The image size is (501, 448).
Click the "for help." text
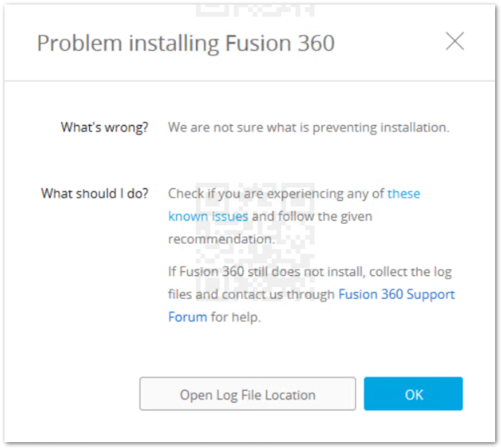click(236, 317)
